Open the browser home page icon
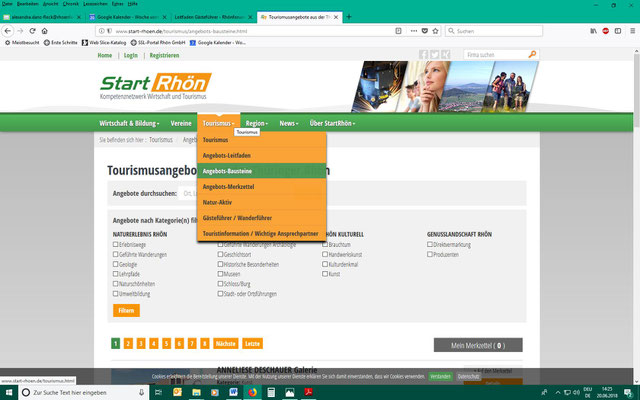Image resolution: width=640 pixels, height=400 pixels. [44, 31]
